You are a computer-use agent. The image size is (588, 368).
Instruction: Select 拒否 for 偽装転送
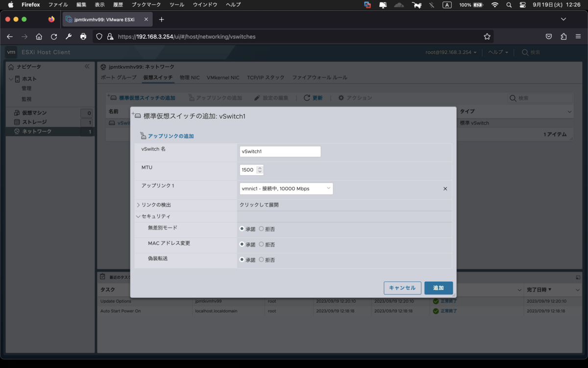261,260
